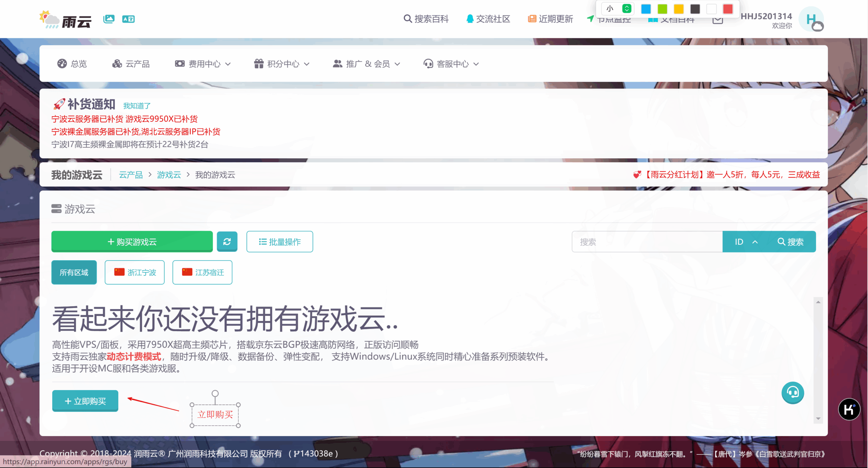Pick the white color swatch

pyautogui.click(x=711, y=9)
